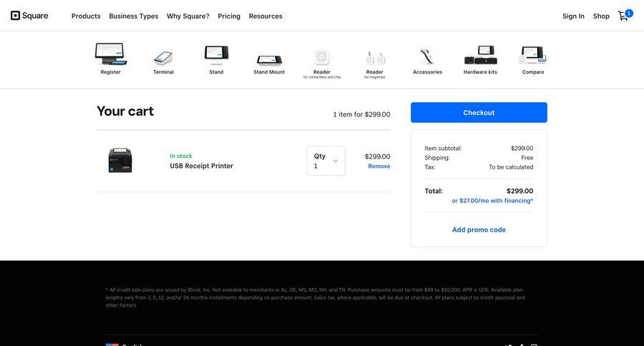
Task: Open the shopping cart icon
Action: pos(625,15)
